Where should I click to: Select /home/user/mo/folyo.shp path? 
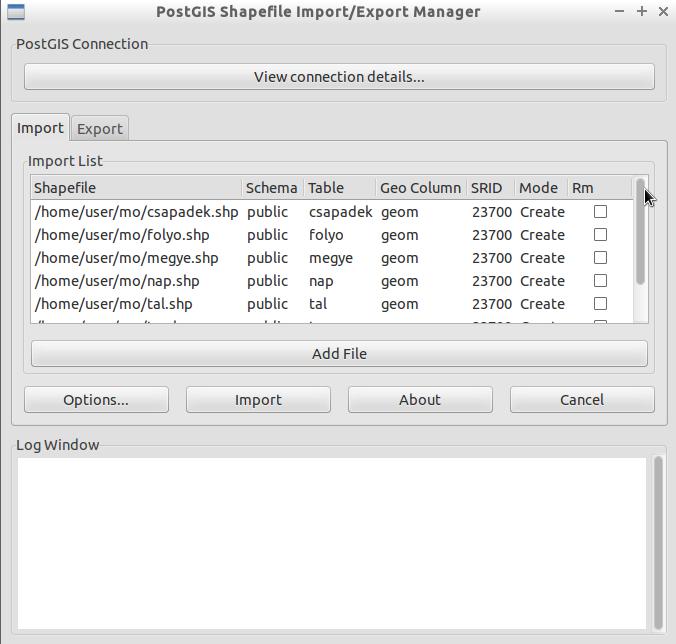click(122, 234)
